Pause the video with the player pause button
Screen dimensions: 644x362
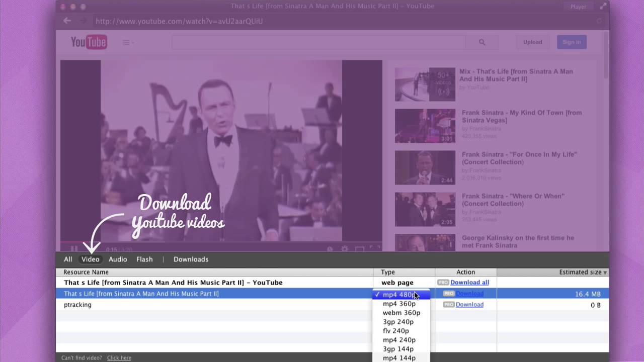(74, 249)
